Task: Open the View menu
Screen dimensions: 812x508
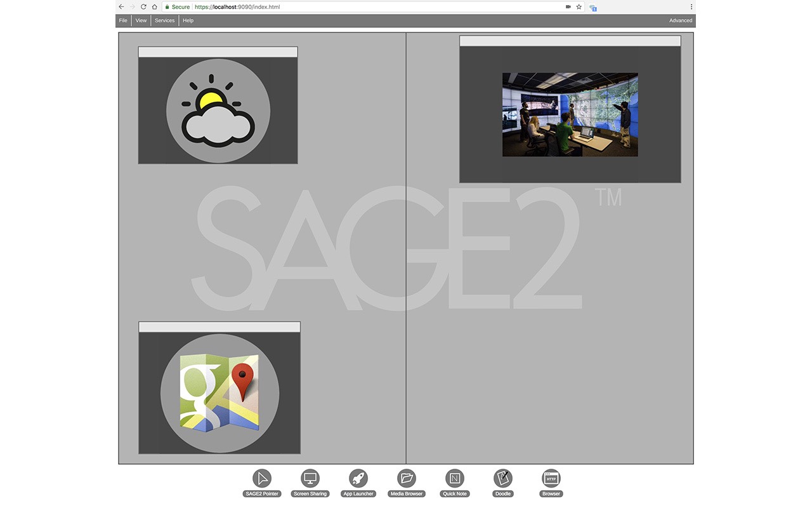Action: click(x=141, y=20)
